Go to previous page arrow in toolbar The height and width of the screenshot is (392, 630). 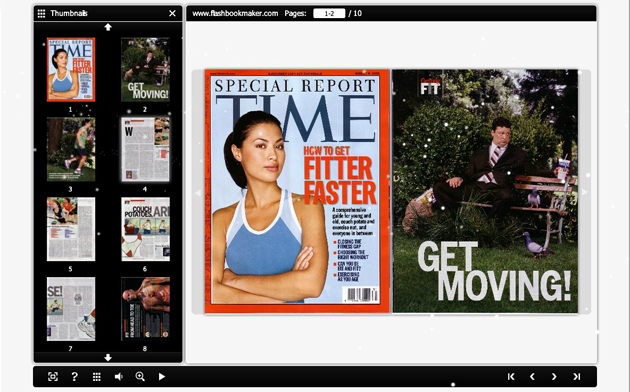point(532,376)
